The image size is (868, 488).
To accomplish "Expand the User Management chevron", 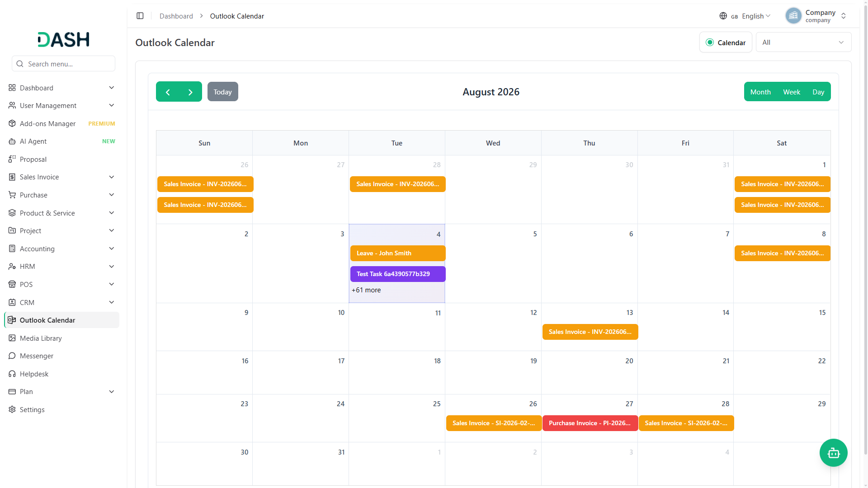I will click(x=112, y=105).
